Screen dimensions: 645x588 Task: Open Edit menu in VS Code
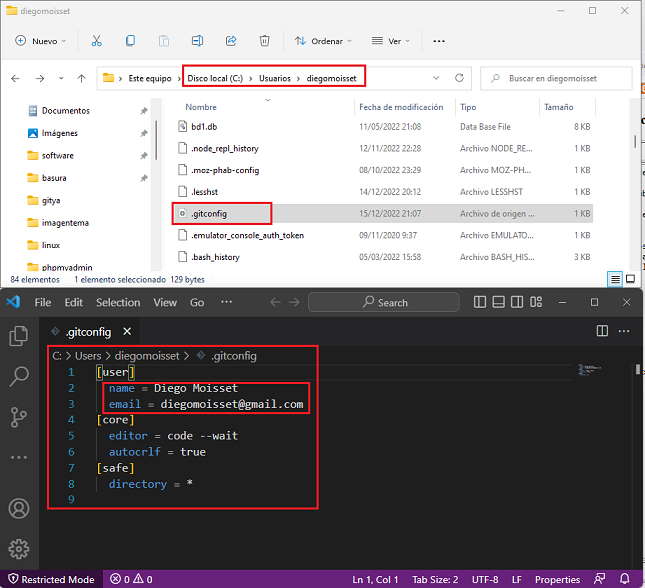point(74,303)
